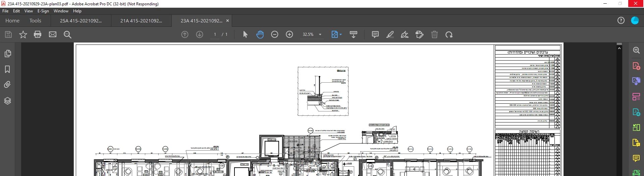The width and height of the screenshot is (644, 176).
Task: Go to next page arrow
Action: [x=200, y=34]
